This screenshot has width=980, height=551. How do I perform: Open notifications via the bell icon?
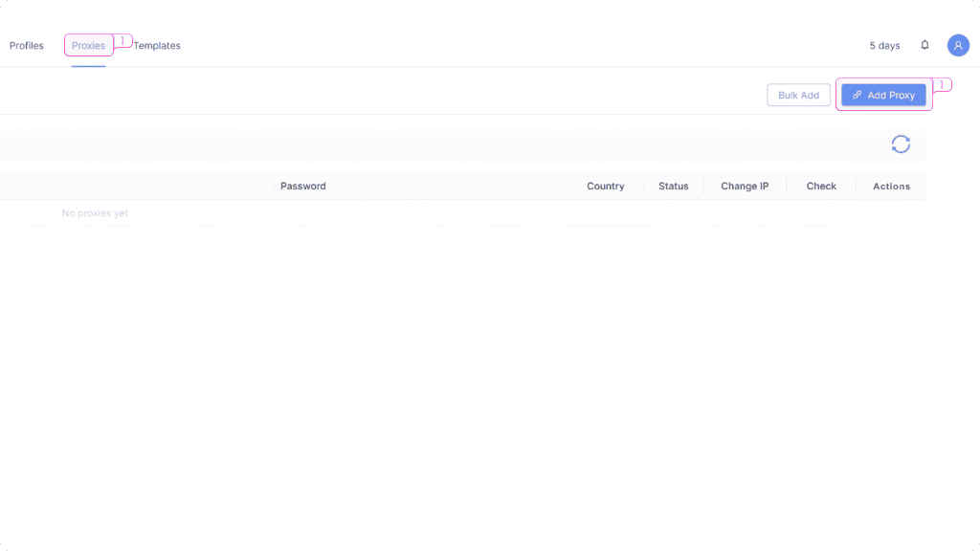pyautogui.click(x=924, y=45)
